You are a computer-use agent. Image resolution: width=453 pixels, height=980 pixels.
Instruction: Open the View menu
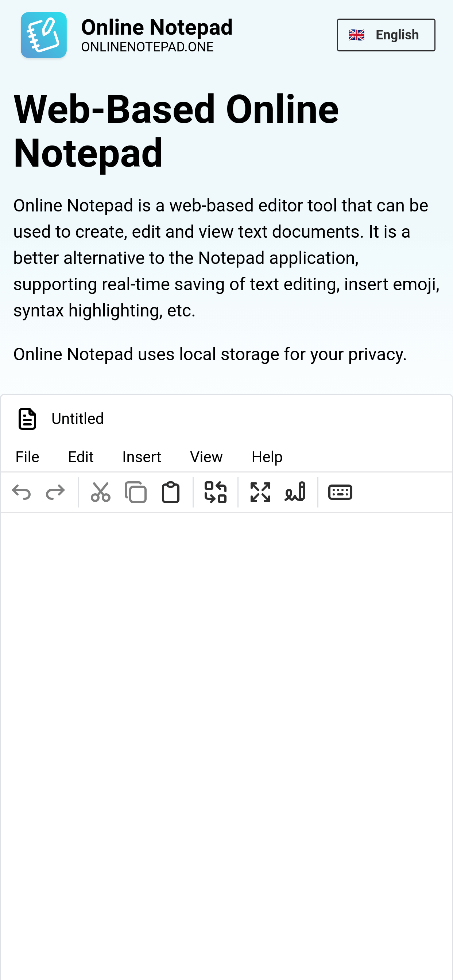tap(206, 456)
